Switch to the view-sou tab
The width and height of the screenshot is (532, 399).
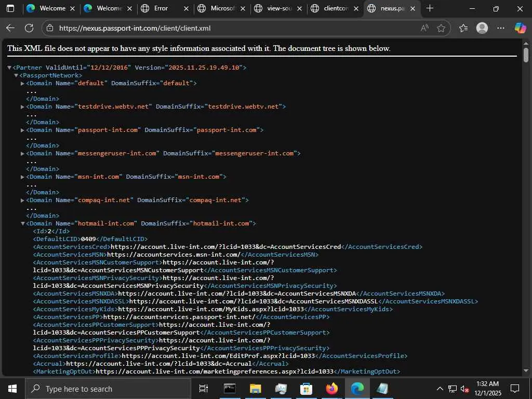278,8
